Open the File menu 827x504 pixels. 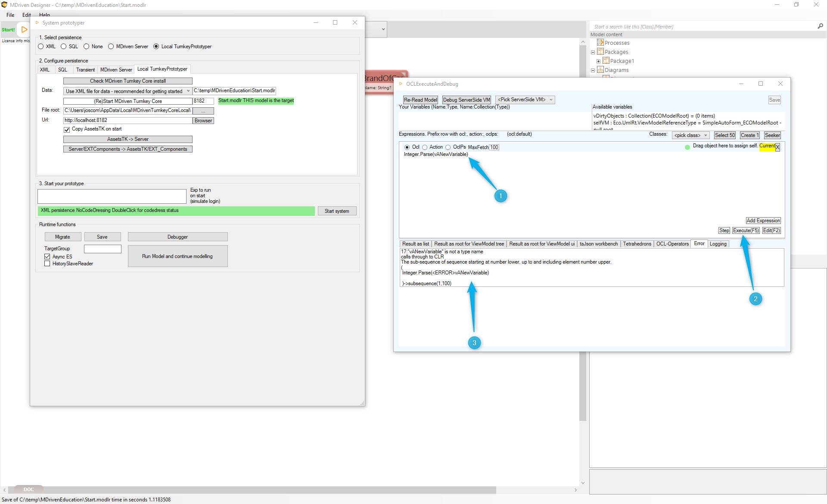pyautogui.click(x=10, y=15)
